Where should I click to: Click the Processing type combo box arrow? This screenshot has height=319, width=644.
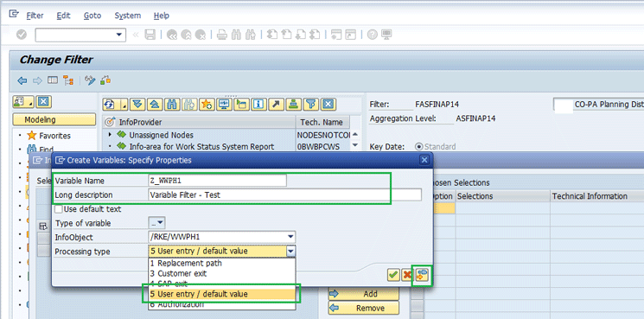pos(290,251)
